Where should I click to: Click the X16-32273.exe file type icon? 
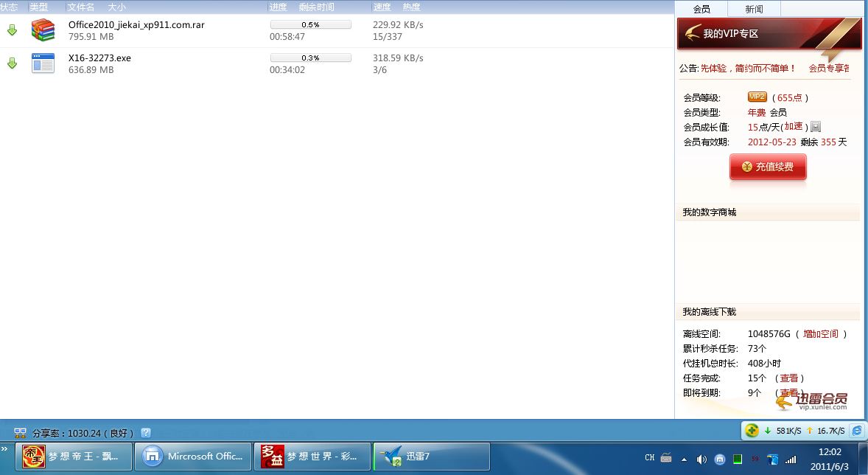43,63
